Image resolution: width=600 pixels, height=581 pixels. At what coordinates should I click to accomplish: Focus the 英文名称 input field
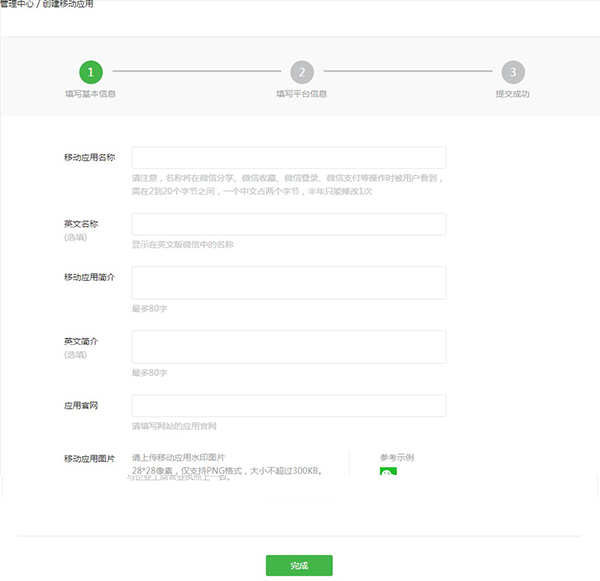[x=288, y=224]
